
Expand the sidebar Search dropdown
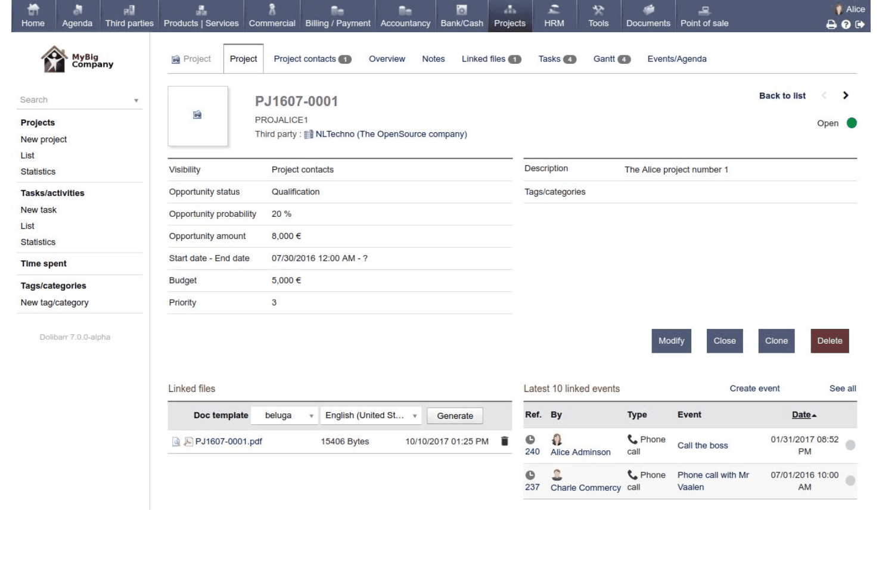click(136, 100)
